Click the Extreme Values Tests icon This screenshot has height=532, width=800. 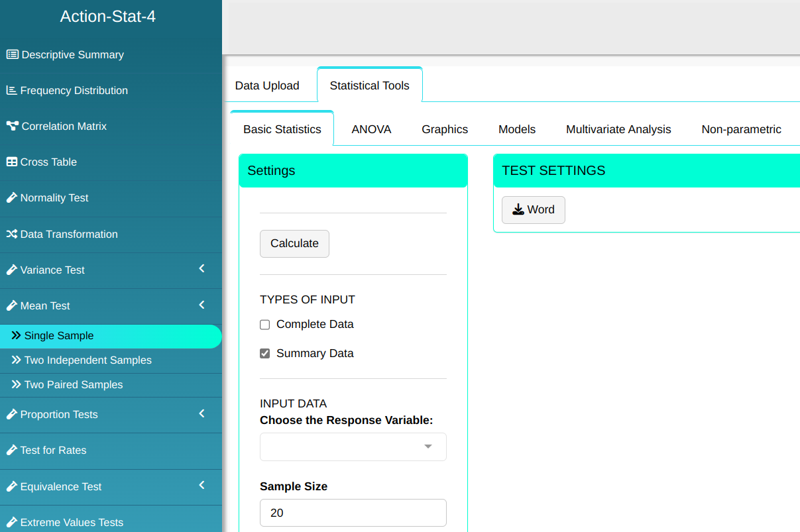(x=11, y=523)
